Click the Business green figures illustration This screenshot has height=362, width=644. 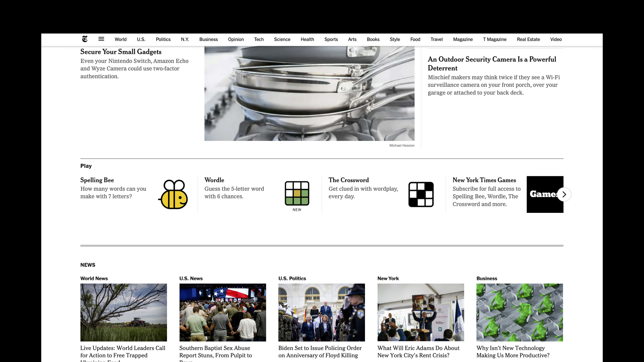click(520, 312)
